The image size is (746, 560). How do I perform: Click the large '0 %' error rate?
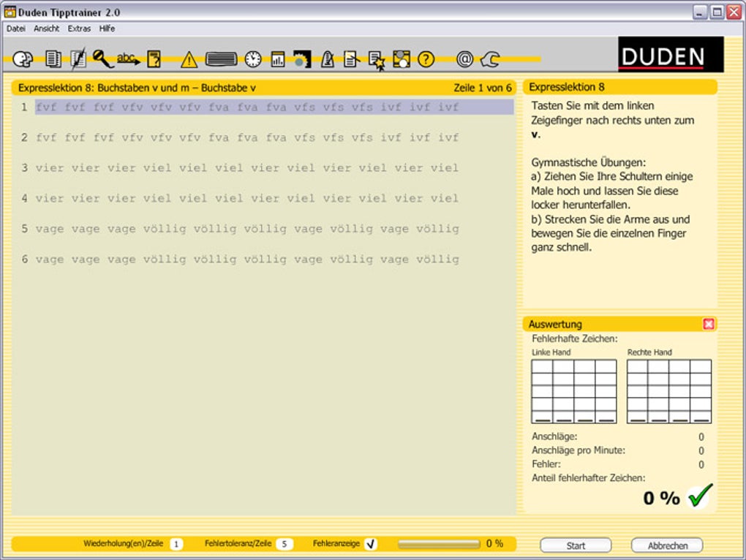point(661,498)
